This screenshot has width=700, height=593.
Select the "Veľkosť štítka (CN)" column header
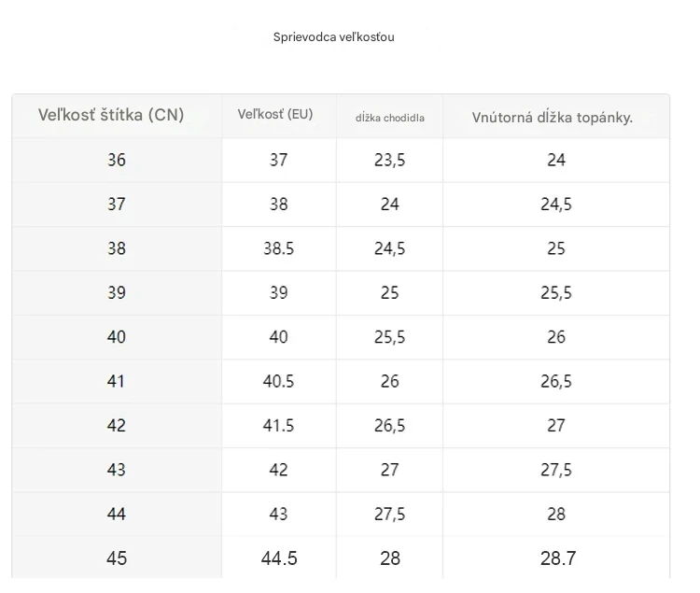(x=111, y=116)
